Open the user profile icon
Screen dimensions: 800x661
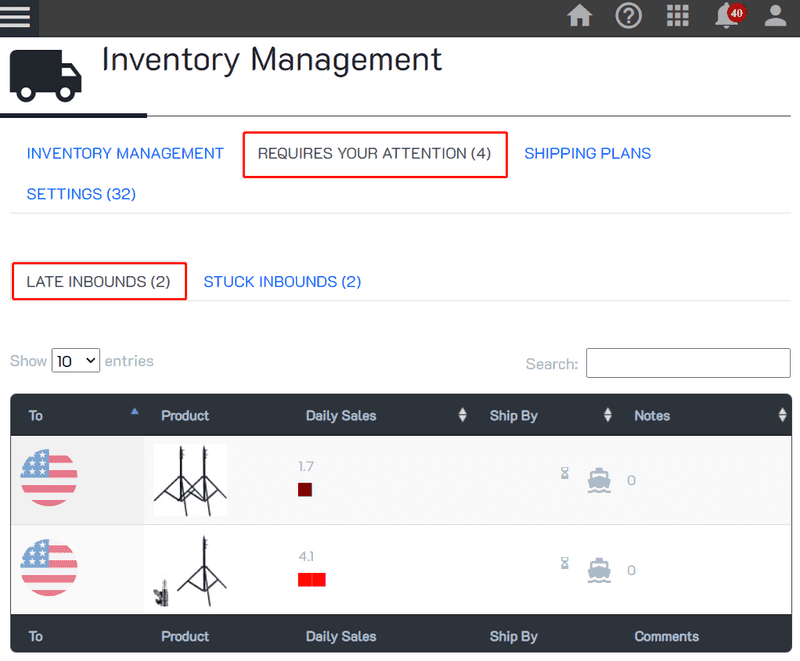point(776,15)
